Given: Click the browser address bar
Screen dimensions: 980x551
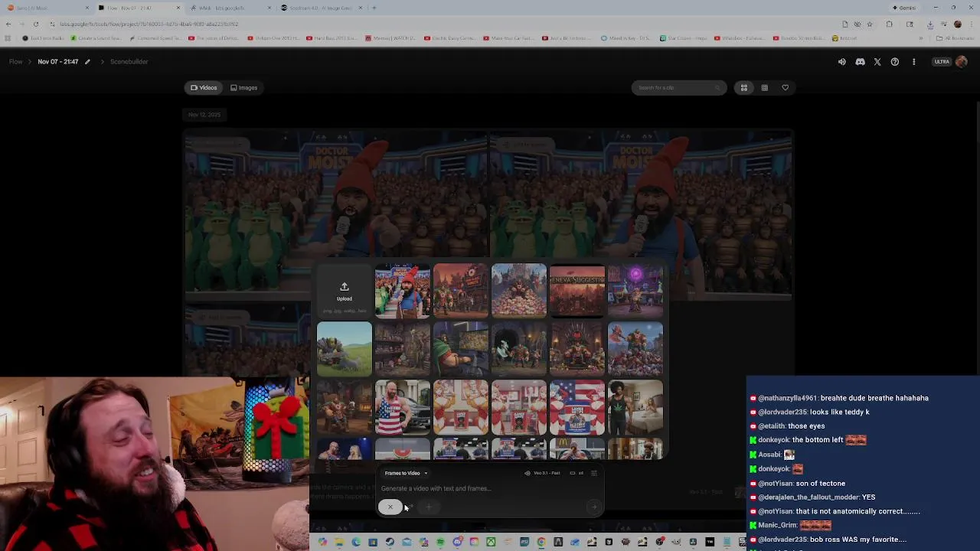Looking at the screenshot, I should pos(444,24).
